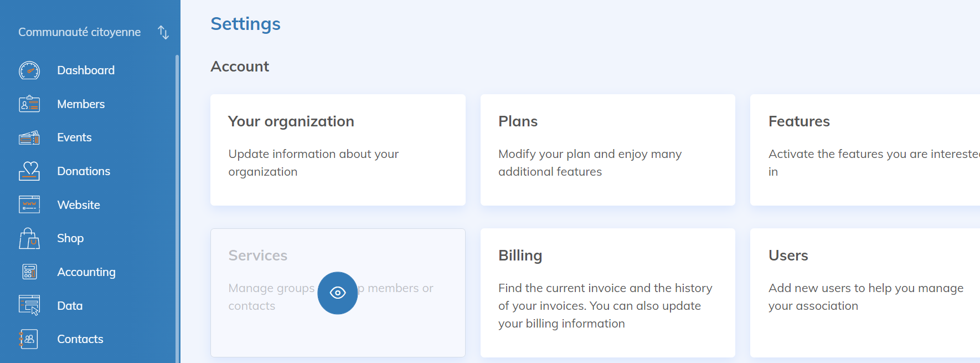This screenshot has height=363, width=980.
Task: Open the Plans settings card
Action: pos(607,150)
